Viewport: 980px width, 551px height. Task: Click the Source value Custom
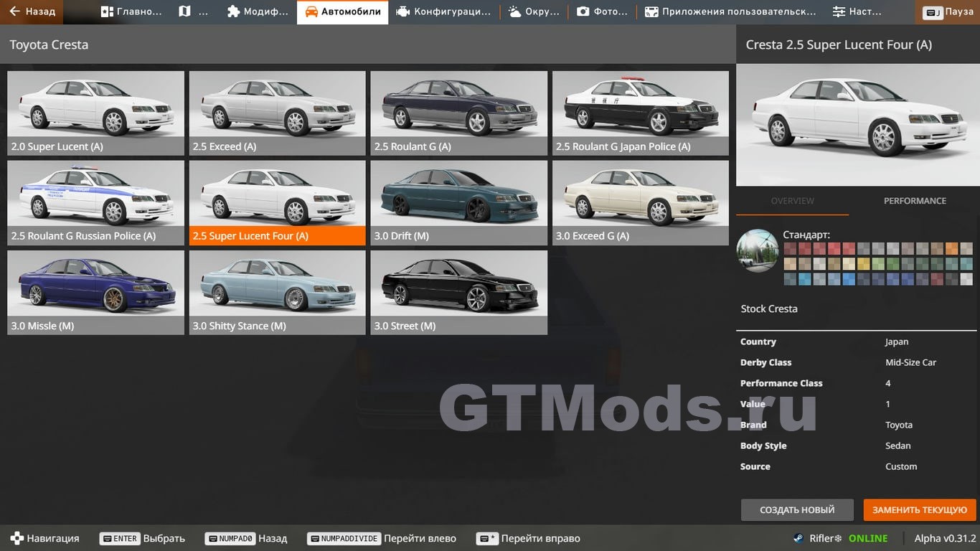pyautogui.click(x=901, y=466)
